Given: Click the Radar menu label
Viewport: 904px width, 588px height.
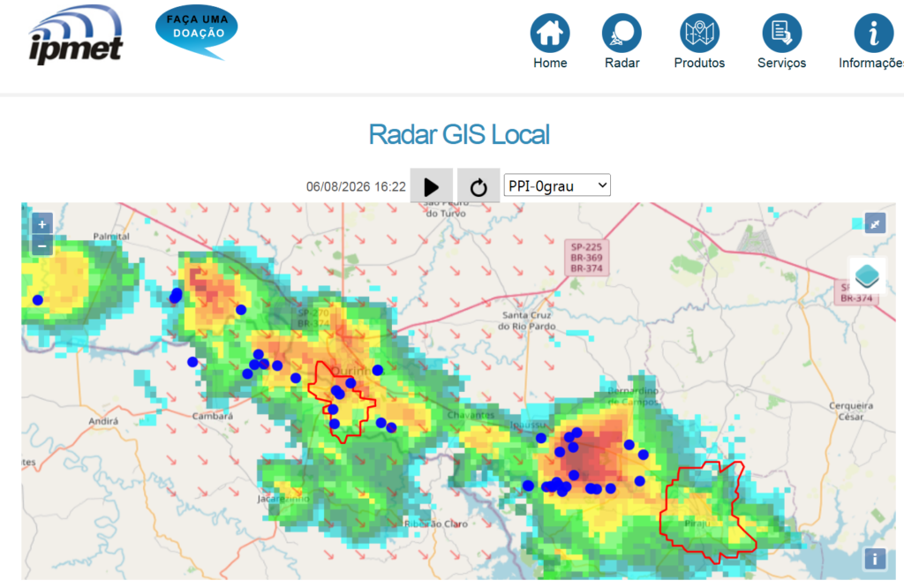Looking at the screenshot, I should click(x=621, y=63).
